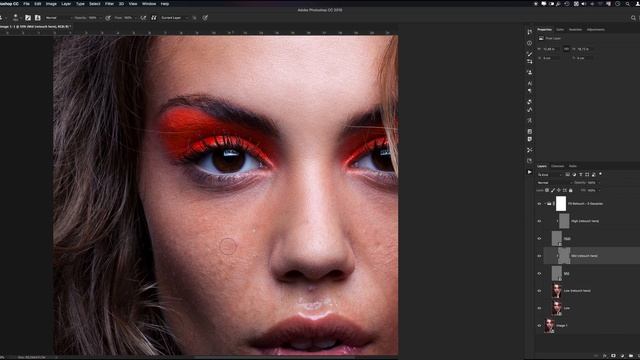Open the Select menu

[x=95, y=4]
